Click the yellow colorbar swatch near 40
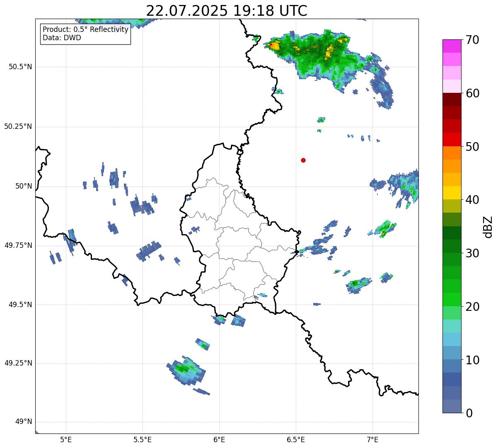 pos(451,193)
